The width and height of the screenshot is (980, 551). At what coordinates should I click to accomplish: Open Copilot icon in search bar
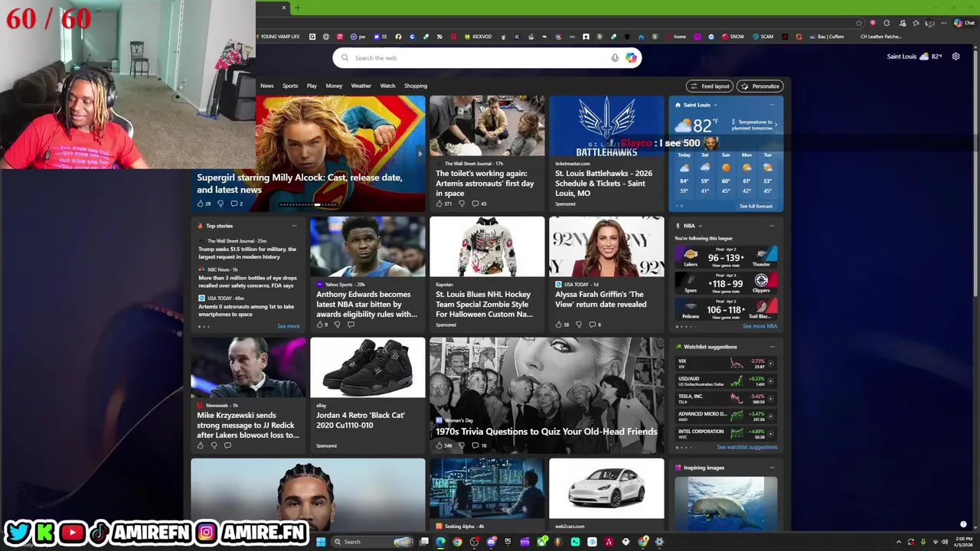[631, 57]
